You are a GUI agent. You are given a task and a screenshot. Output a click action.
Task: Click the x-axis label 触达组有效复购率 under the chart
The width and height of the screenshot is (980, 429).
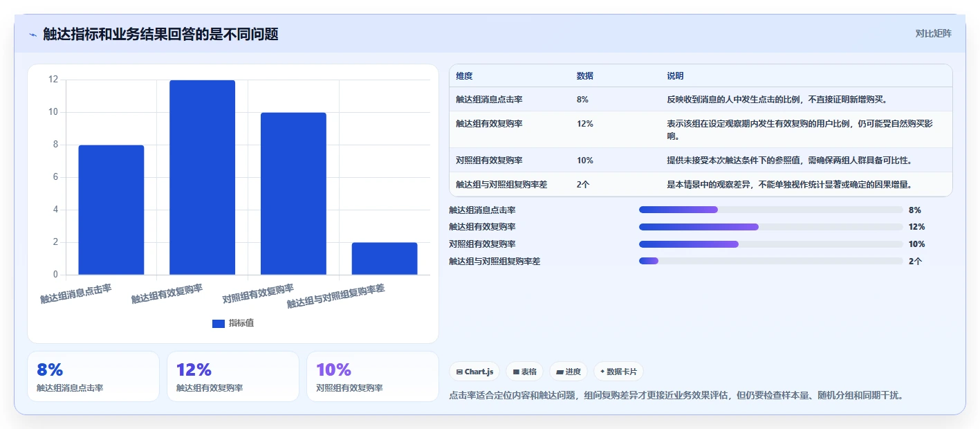click(x=167, y=293)
